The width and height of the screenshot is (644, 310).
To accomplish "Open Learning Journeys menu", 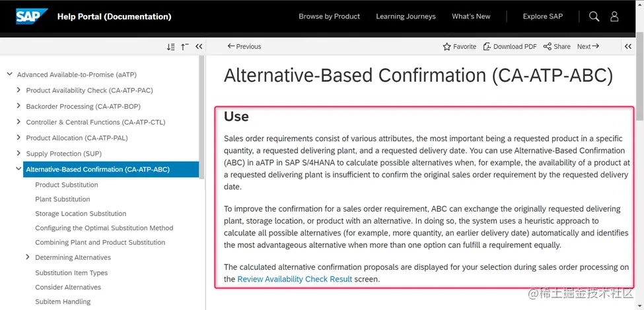I will point(406,16).
